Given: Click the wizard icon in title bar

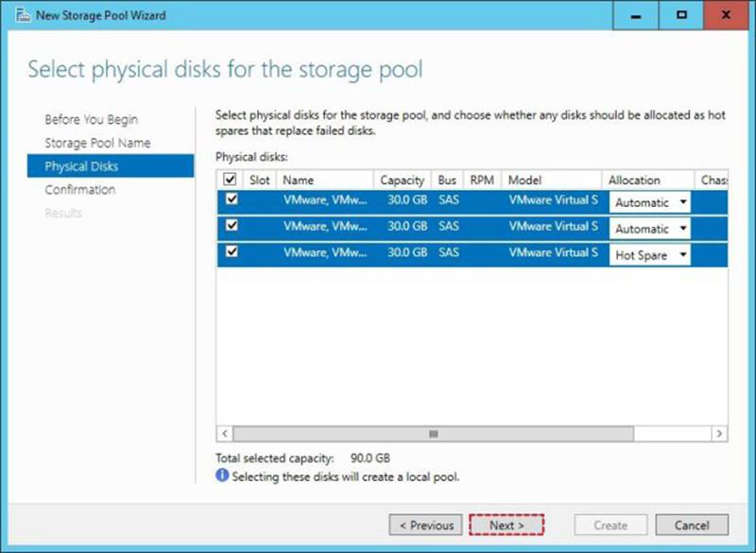Looking at the screenshot, I should pos(21,16).
